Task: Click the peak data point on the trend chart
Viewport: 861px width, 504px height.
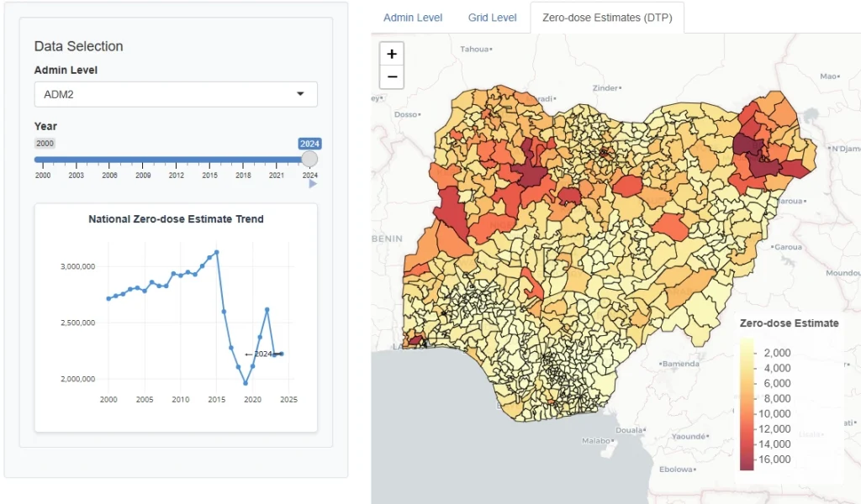Action: 215,252
